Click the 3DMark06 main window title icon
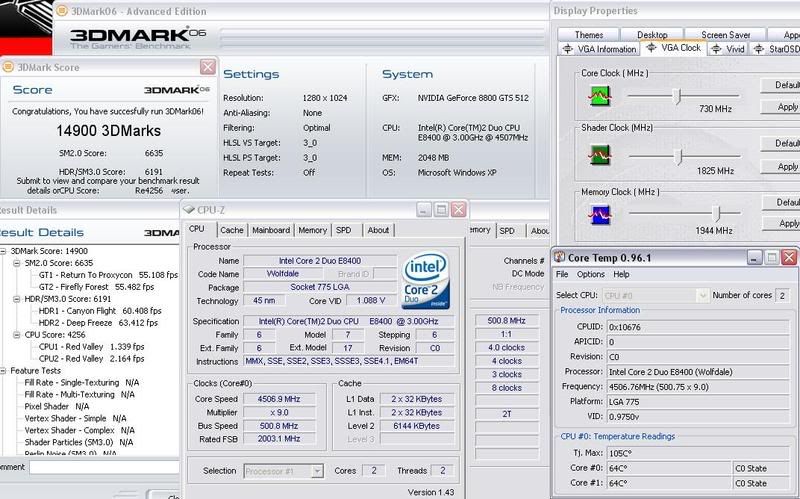800x499 pixels. [x=9, y=11]
